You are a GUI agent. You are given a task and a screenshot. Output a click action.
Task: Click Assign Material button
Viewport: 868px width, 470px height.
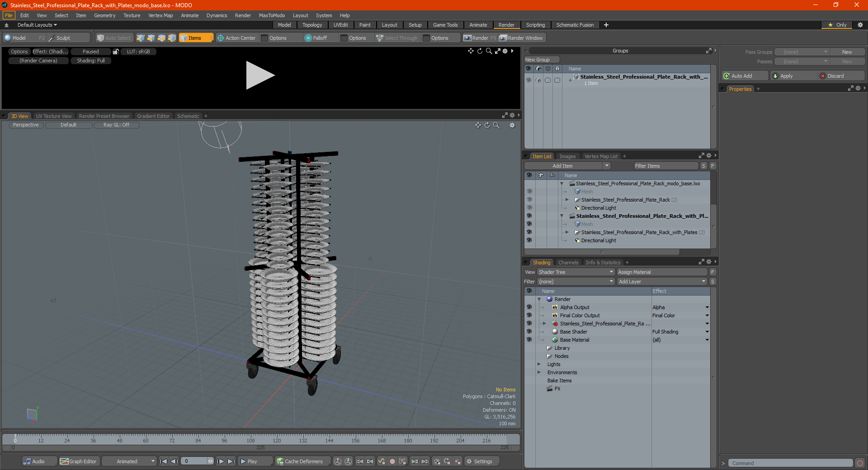(x=662, y=272)
